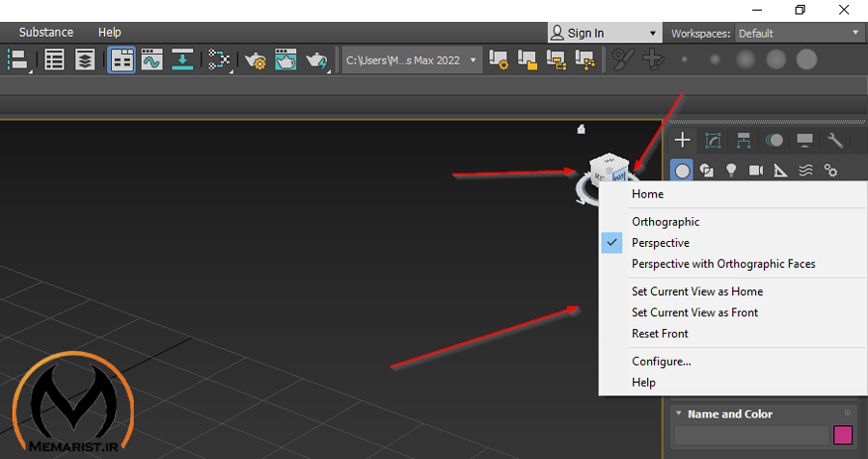Image resolution: width=868 pixels, height=459 pixels.
Task: Open the Curve Editor toolbar icon
Action: point(151,60)
